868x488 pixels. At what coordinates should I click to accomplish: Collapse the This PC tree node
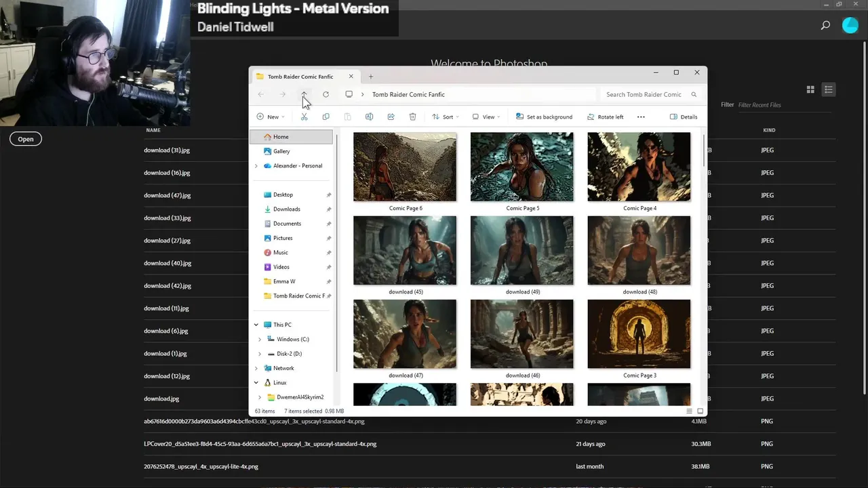point(256,325)
